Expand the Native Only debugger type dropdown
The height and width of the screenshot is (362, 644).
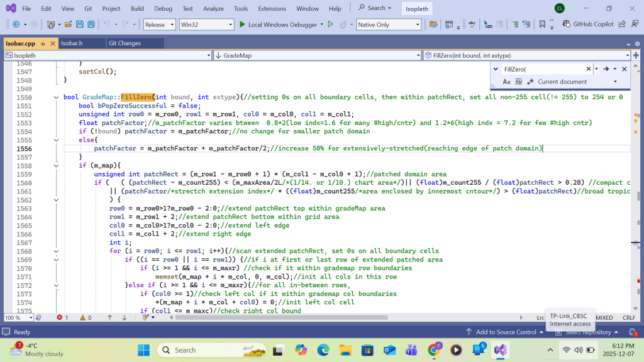388,25
